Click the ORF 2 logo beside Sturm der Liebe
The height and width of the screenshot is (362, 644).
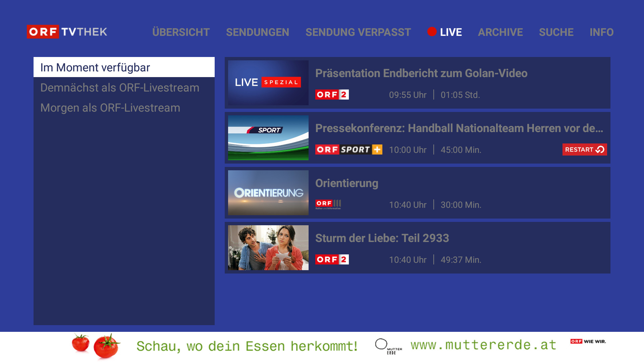pyautogui.click(x=332, y=259)
